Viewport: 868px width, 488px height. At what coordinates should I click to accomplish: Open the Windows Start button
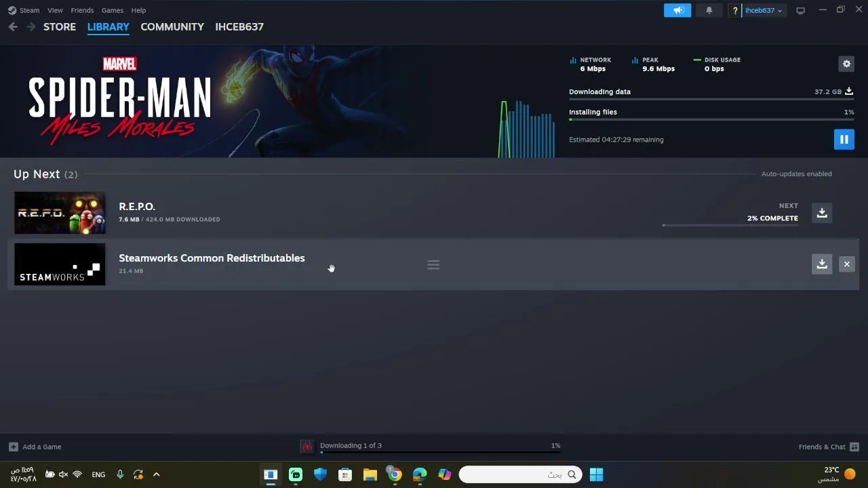tap(596, 474)
